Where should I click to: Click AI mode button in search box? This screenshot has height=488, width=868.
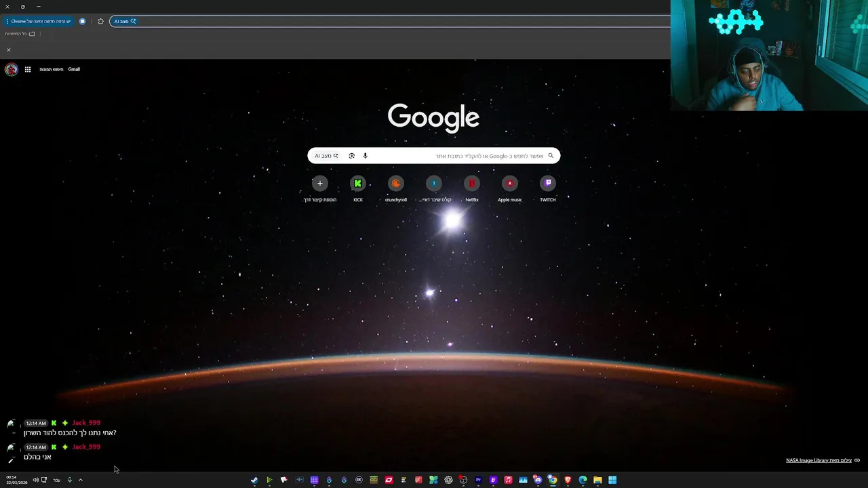[x=326, y=156]
